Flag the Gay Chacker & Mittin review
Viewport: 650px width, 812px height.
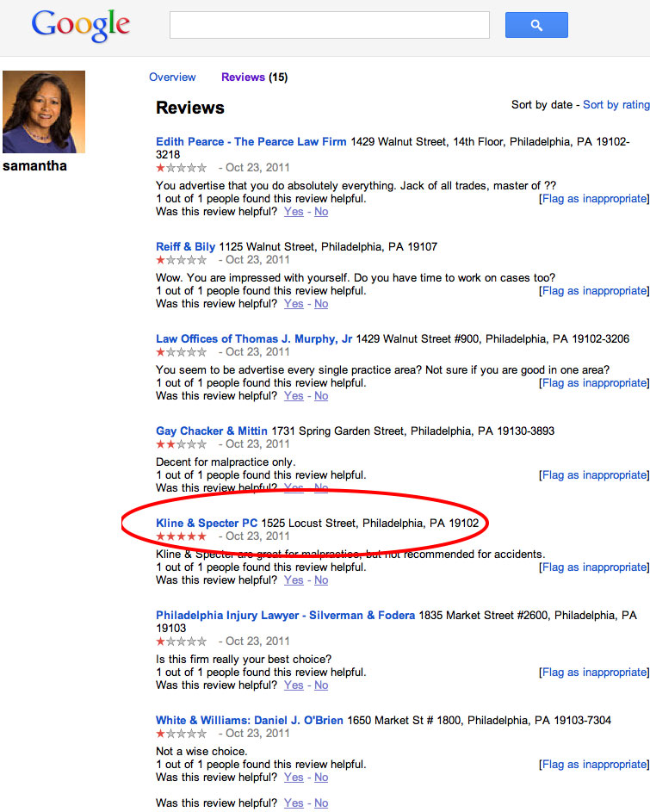(594, 475)
